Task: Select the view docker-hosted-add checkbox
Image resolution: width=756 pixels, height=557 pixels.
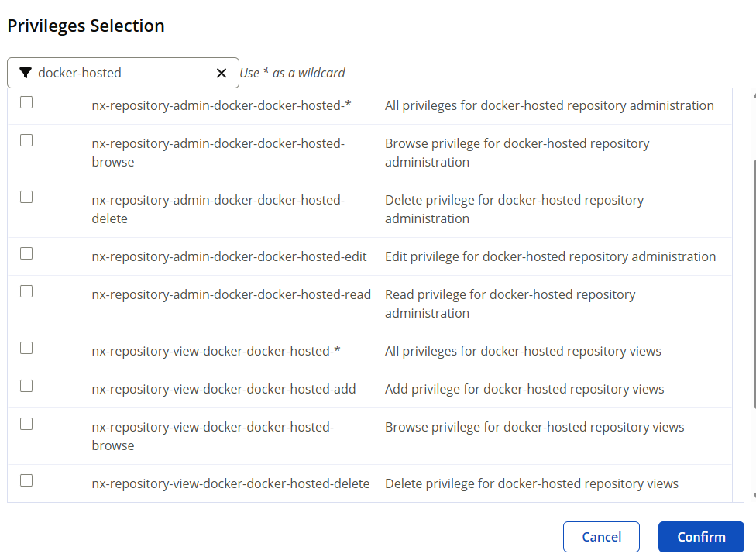Action: [26, 386]
